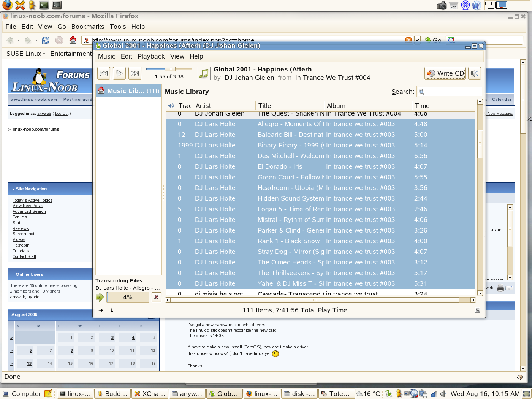Click Firefox Reload button
The image size is (532, 399).
coord(46,40)
